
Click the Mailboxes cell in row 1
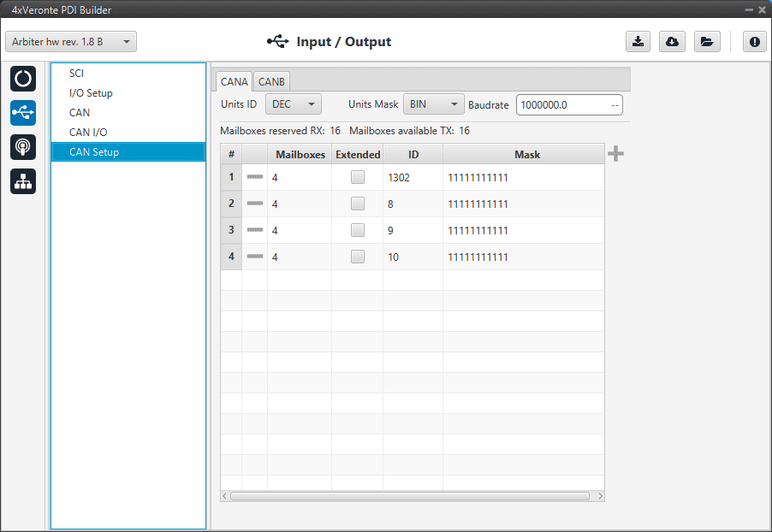(300, 177)
